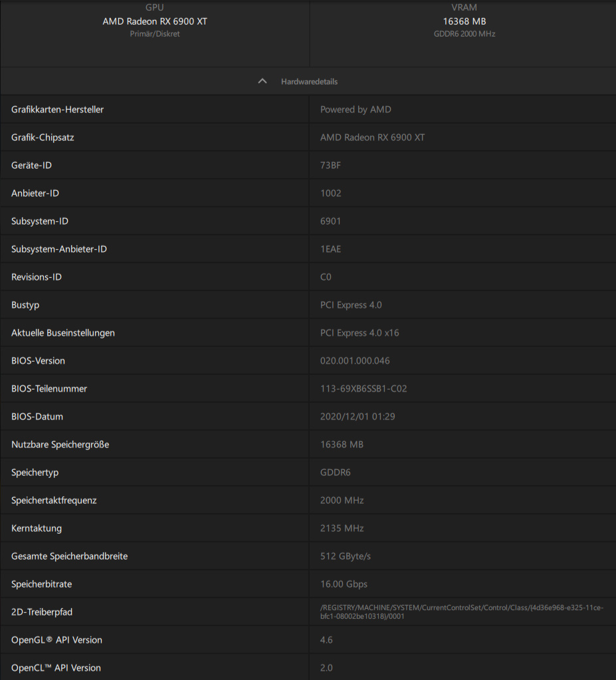Select the Anbieter-ID label
Viewport: 616px width, 680px height.
[35, 193]
